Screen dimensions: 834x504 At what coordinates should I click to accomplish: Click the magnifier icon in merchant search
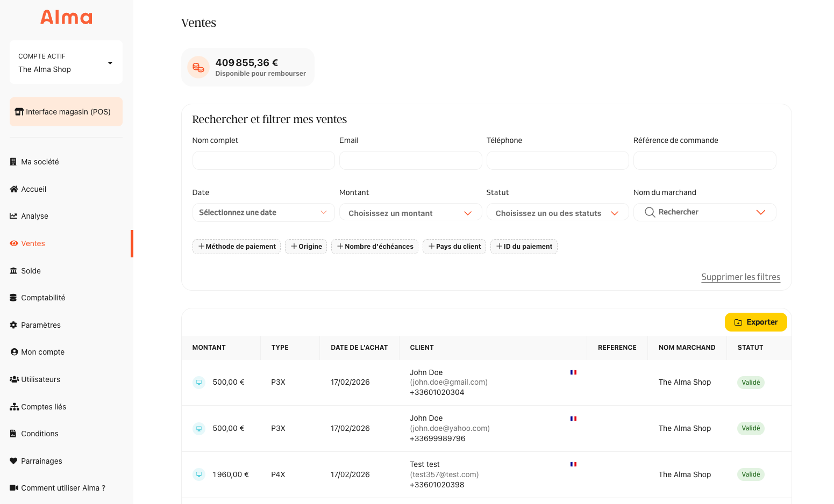[650, 212]
